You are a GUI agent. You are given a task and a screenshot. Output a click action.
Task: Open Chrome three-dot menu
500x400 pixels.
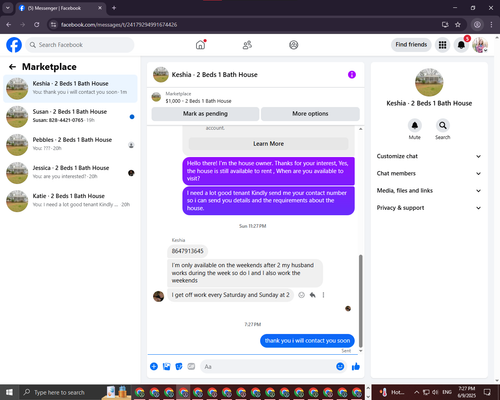[491, 25]
